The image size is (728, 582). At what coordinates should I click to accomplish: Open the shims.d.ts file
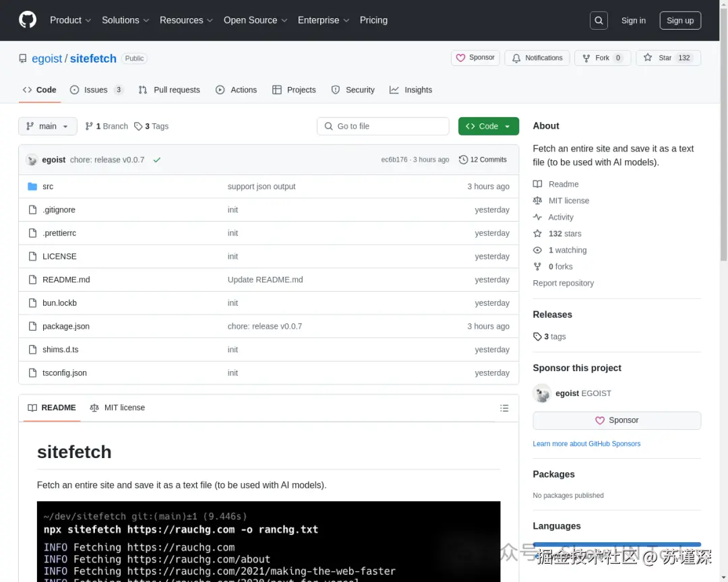click(x=61, y=350)
